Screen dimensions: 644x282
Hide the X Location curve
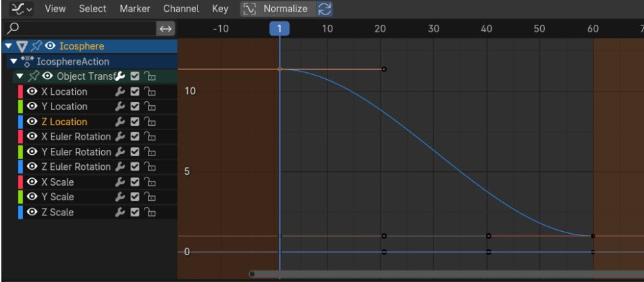tap(32, 91)
